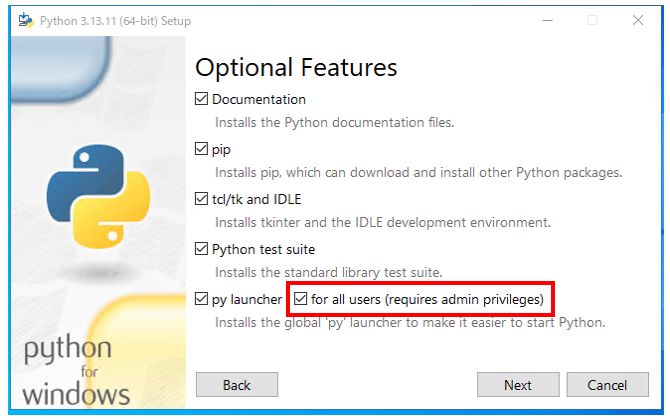670x420 pixels.
Task: Go back with the Back button
Action: pyautogui.click(x=236, y=385)
